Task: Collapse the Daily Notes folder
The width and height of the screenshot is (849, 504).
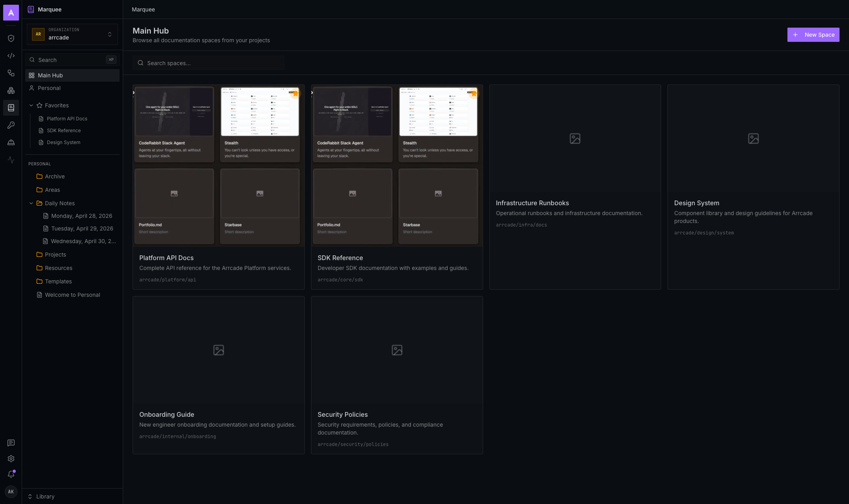Action: pos(31,203)
